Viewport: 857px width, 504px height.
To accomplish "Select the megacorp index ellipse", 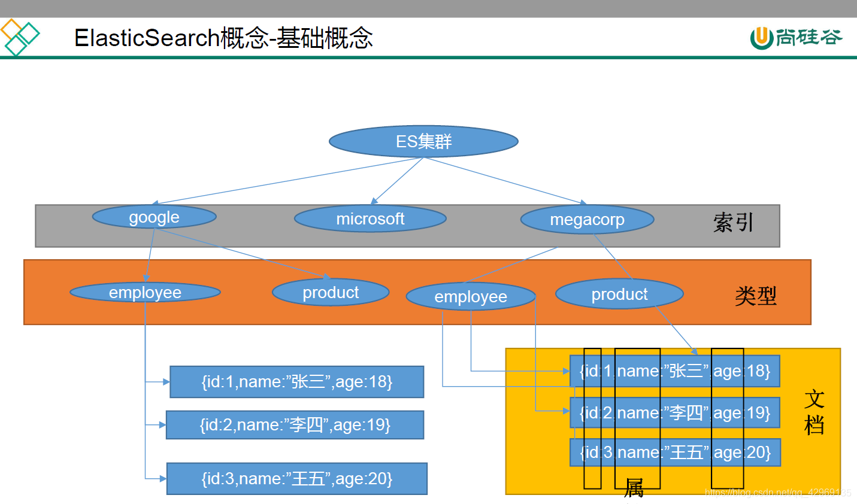I will point(587,220).
